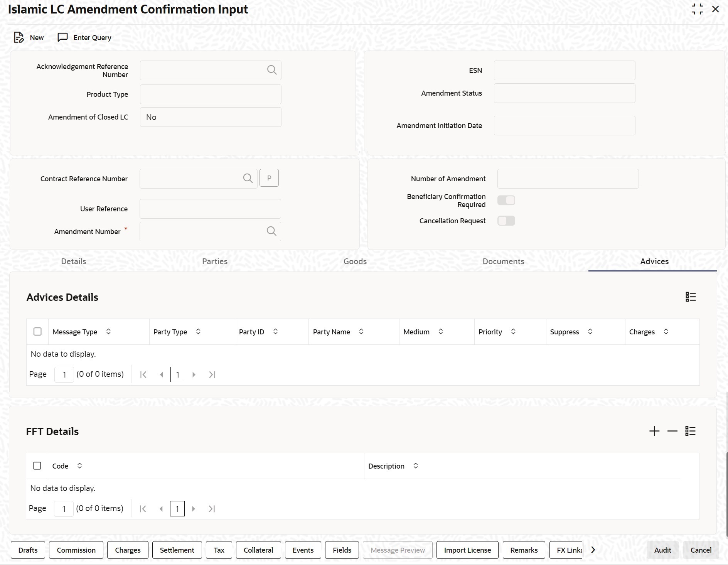The height and width of the screenshot is (565, 728).
Task: Click the New record icon
Action: 19,37
